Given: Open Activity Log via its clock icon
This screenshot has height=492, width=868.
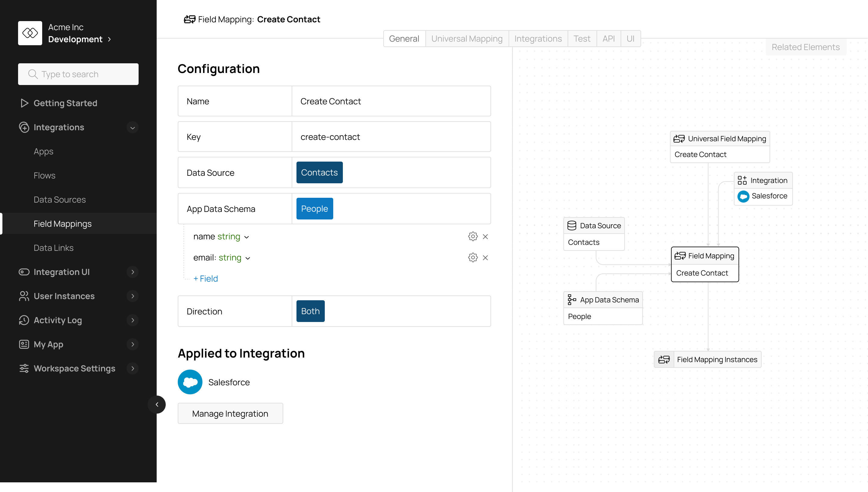Looking at the screenshot, I should point(24,320).
